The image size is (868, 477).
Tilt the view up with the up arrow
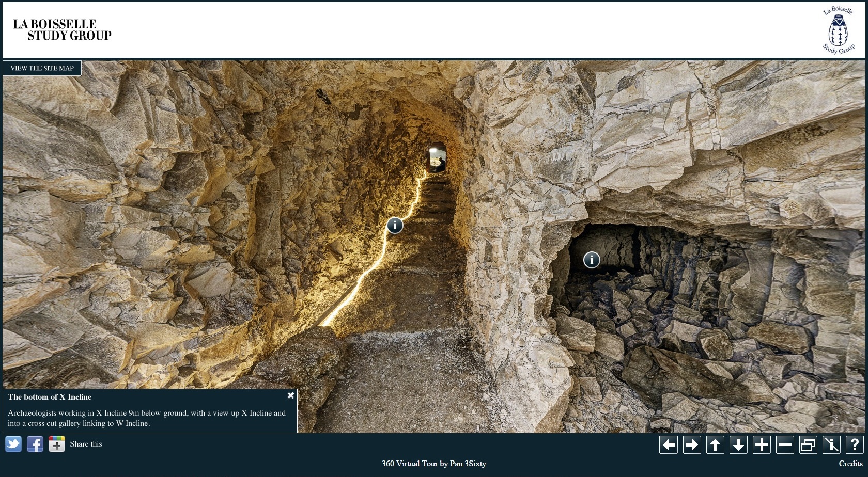(715, 444)
